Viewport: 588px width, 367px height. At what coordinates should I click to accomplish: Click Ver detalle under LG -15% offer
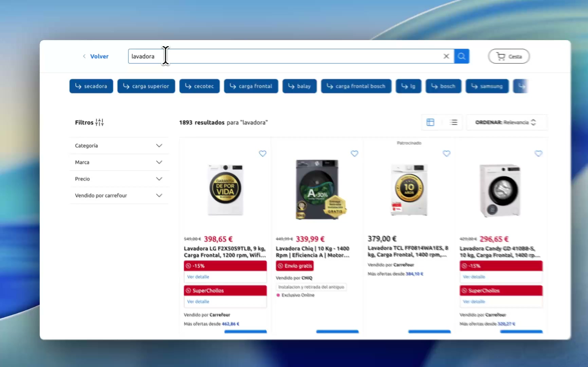pyautogui.click(x=198, y=277)
